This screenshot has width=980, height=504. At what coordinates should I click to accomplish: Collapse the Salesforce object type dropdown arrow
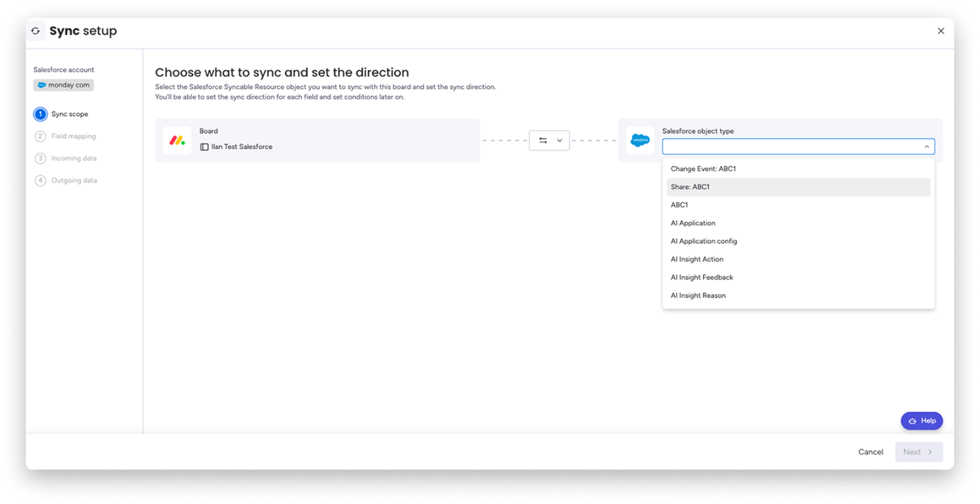point(926,147)
